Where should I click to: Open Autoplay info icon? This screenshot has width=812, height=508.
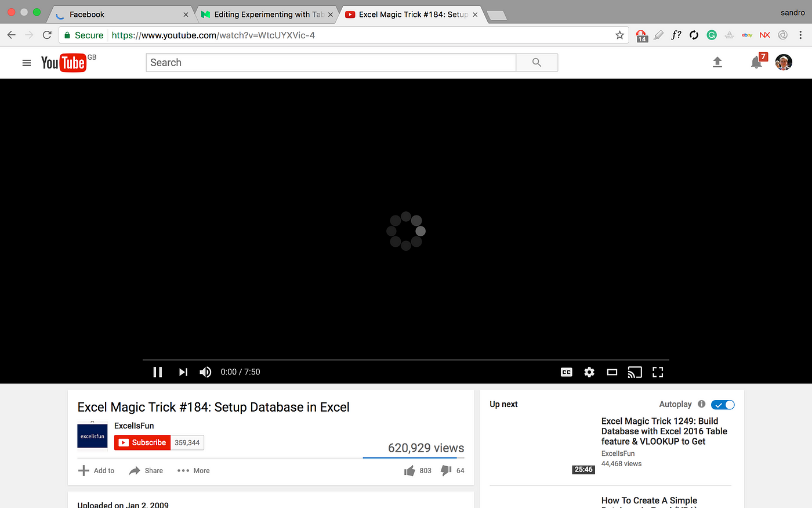701,404
